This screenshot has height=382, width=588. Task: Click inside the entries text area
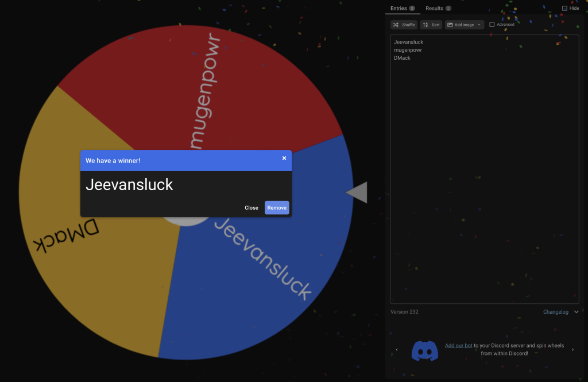tap(485, 169)
